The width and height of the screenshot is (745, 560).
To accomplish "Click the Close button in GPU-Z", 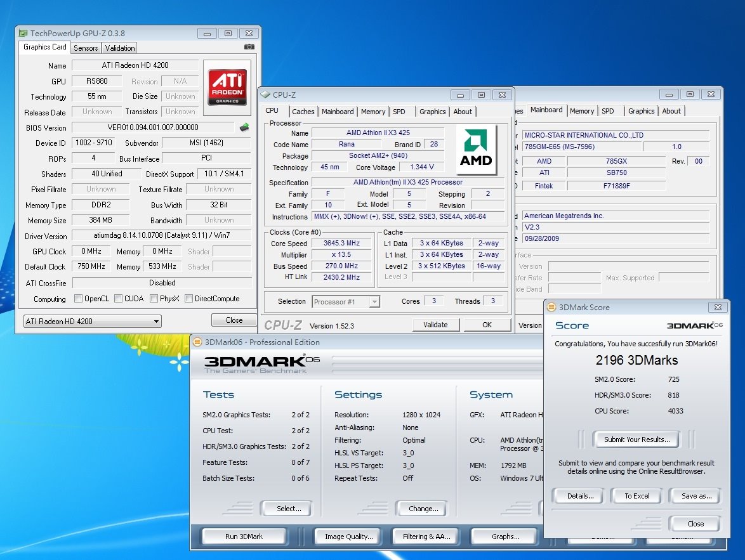I will [x=234, y=320].
